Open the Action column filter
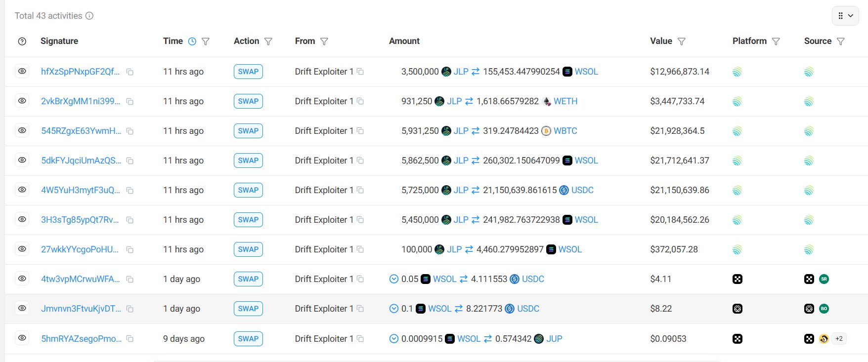This screenshot has height=362, width=868. [x=268, y=41]
